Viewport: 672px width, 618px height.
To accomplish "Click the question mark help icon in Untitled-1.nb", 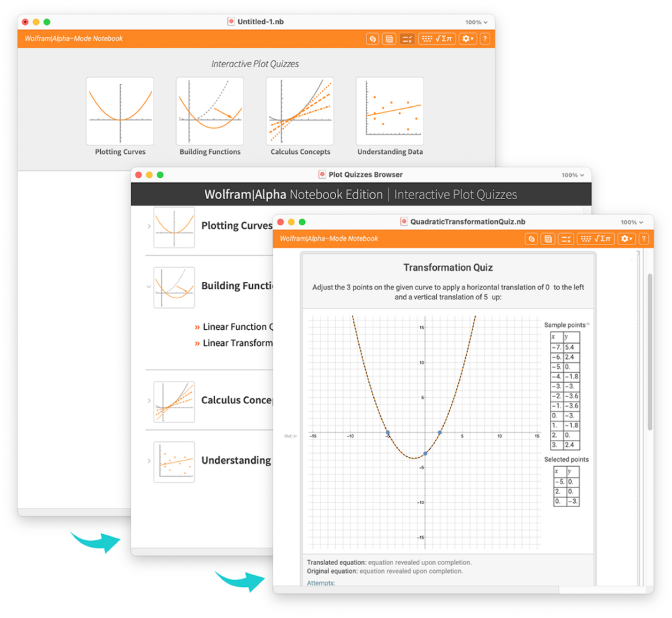I will 485,39.
